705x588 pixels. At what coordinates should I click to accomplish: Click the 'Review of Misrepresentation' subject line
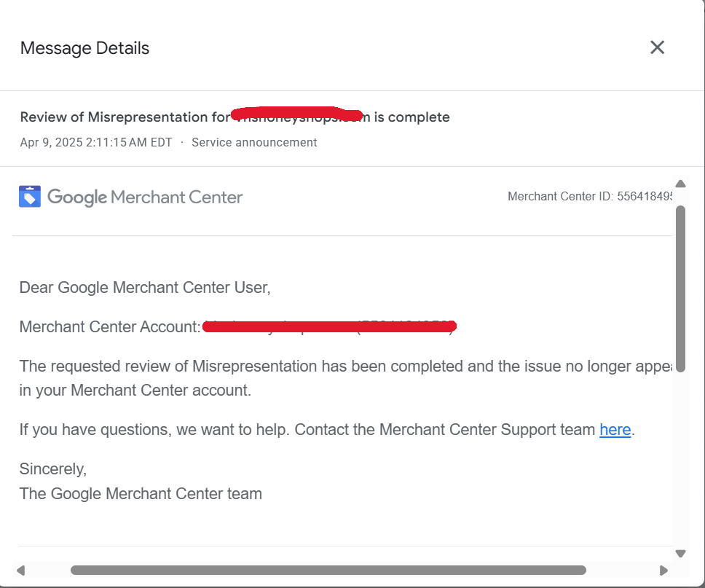pyautogui.click(x=124, y=117)
